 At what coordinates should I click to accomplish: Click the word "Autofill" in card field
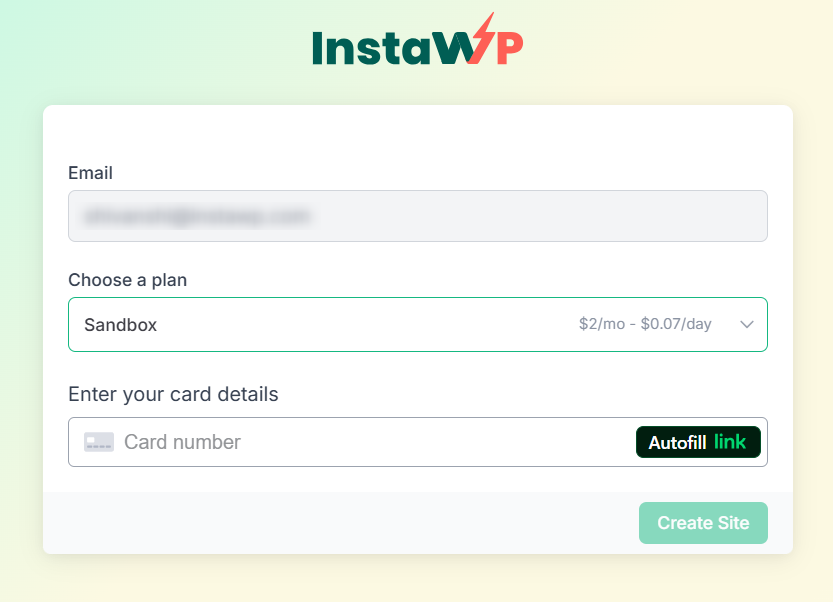(x=677, y=443)
